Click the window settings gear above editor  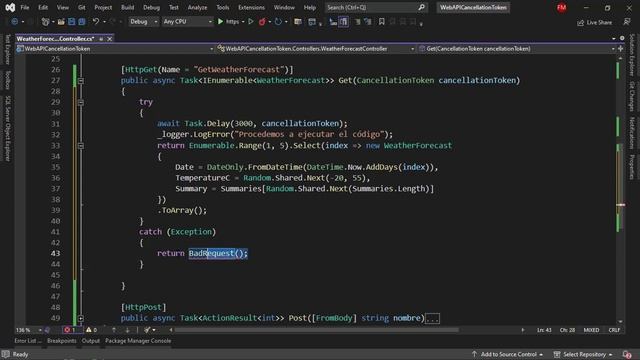(622, 38)
